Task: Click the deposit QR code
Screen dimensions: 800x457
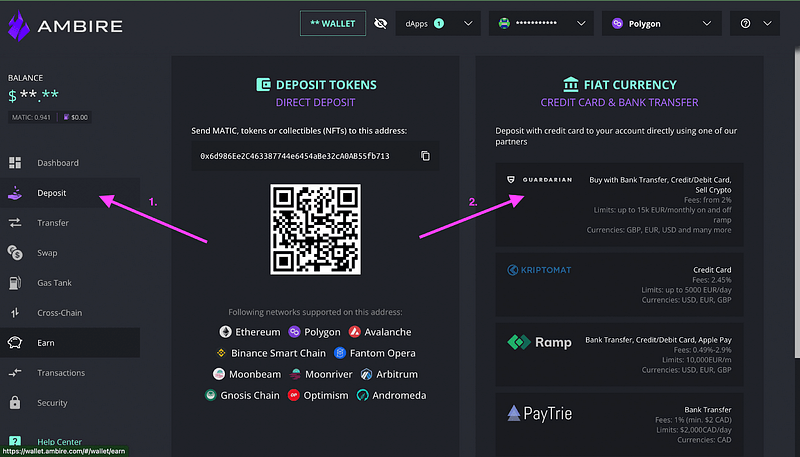Action: (x=315, y=230)
